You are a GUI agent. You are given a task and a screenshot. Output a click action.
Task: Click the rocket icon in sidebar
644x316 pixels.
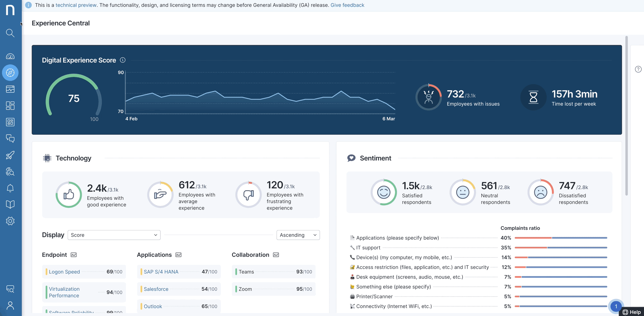pyautogui.click(x=10, y=155)
